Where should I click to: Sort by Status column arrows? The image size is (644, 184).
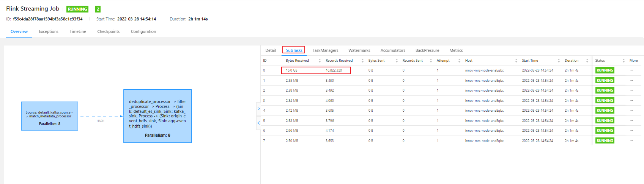[x=624, y=61]
